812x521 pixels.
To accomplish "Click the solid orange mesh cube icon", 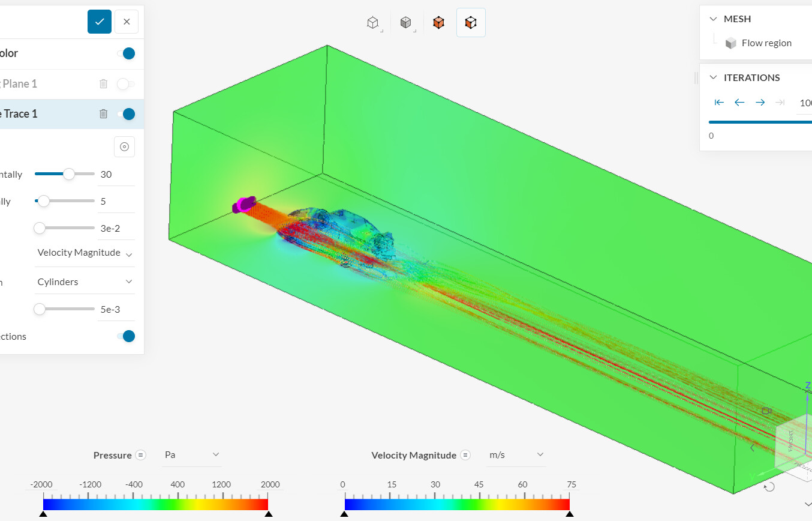I will tap(438, 22).
